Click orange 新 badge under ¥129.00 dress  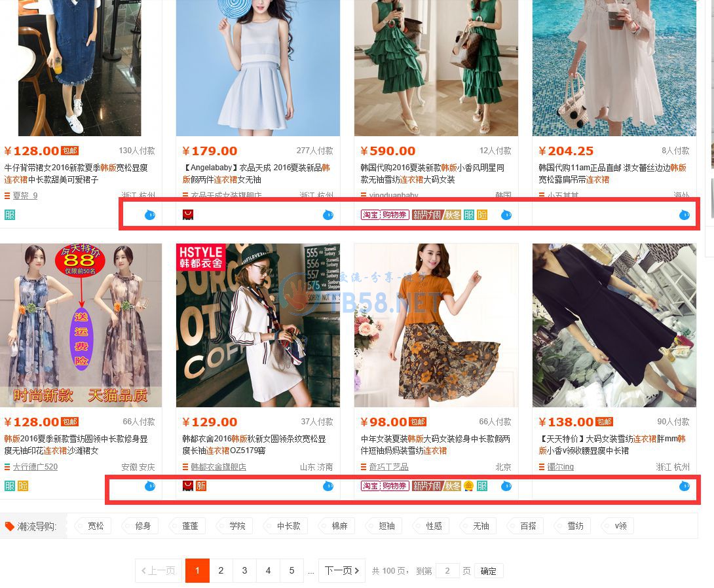pos(201,486)
